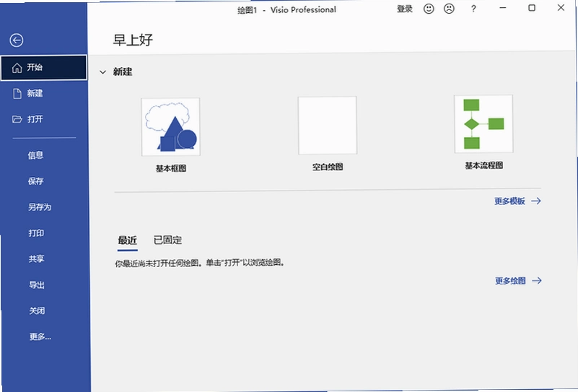578x392 pixels.
Task: Collapse the 新建 section chevron
Action: coord(103,72)
